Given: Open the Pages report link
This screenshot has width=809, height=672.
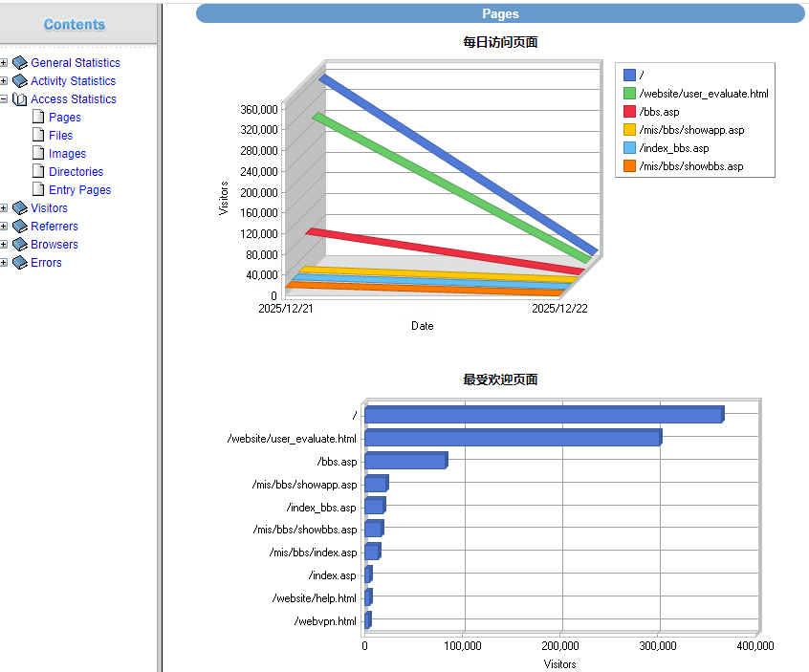Looking at the screenshot, I should tap(64, 118).
